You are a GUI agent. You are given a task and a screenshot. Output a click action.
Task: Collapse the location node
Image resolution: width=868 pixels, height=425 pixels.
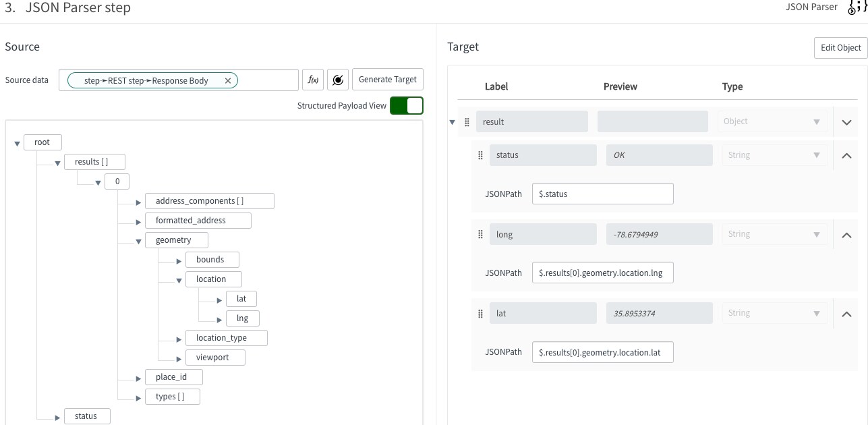tap(179, 280)
